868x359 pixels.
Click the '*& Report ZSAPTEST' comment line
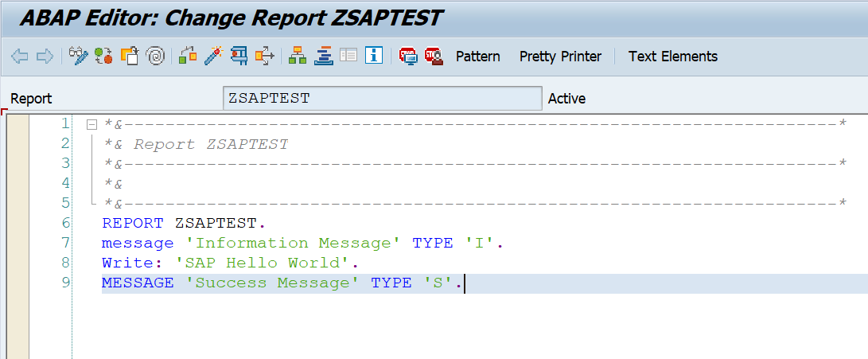197,145
